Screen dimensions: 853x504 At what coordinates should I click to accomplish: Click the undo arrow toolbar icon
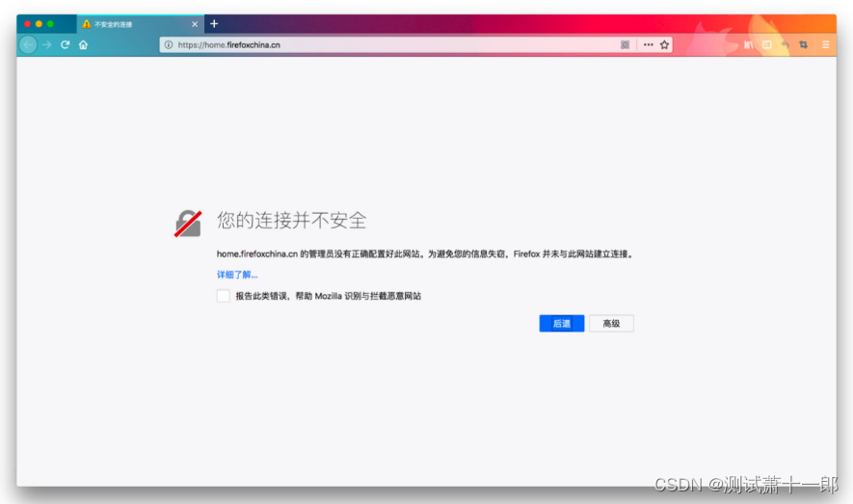pyautogui.click(x=785, y=44)
